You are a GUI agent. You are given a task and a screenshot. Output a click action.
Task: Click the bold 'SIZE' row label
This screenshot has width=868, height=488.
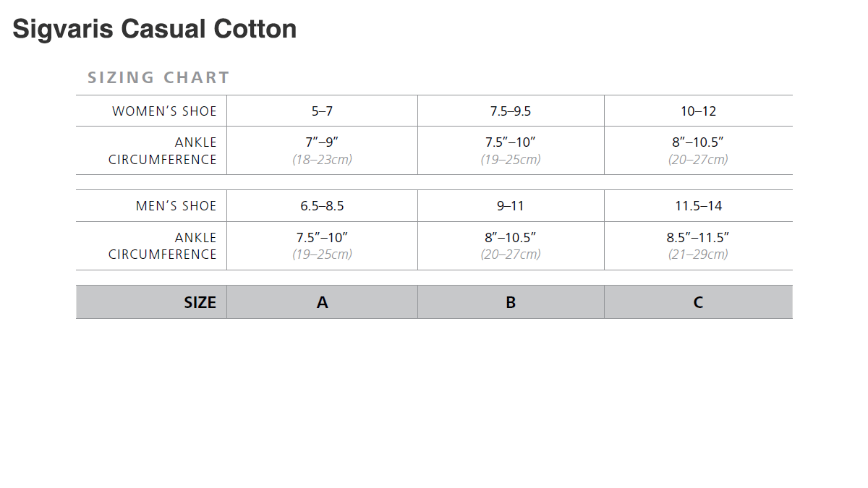pos(200,302)
